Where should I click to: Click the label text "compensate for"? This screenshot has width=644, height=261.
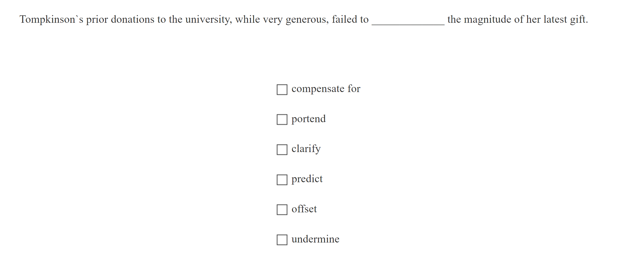point(326,89)
